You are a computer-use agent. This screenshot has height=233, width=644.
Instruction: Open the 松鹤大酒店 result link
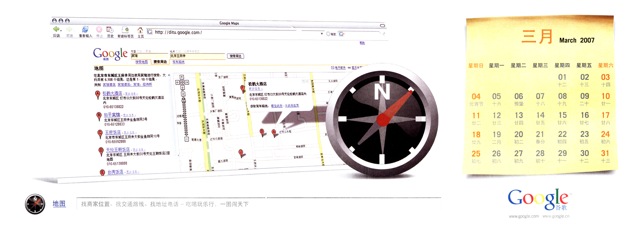click(x=112, y=93)
